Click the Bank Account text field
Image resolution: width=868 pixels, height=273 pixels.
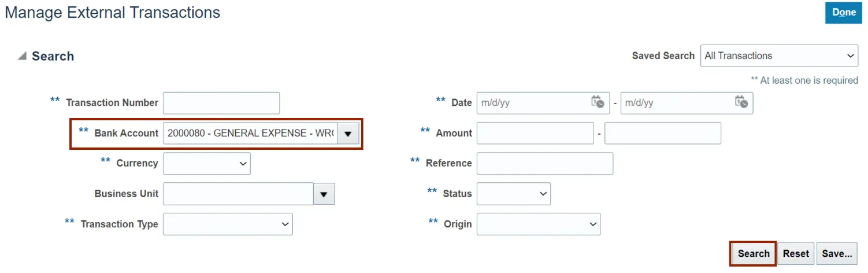(250, 133)
